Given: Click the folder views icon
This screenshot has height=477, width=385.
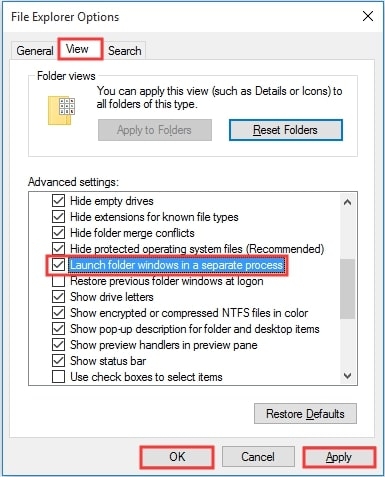Looking at the screenshot, I should (x=62, y=111).
